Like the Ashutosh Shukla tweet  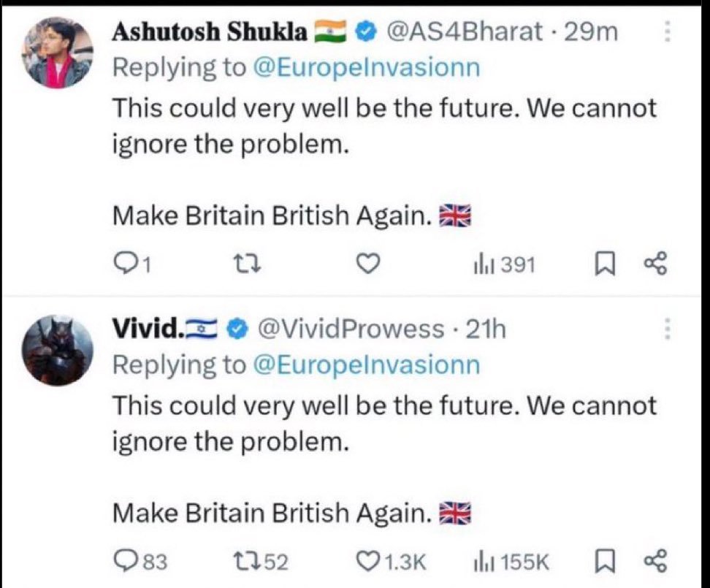click(368, 264)
